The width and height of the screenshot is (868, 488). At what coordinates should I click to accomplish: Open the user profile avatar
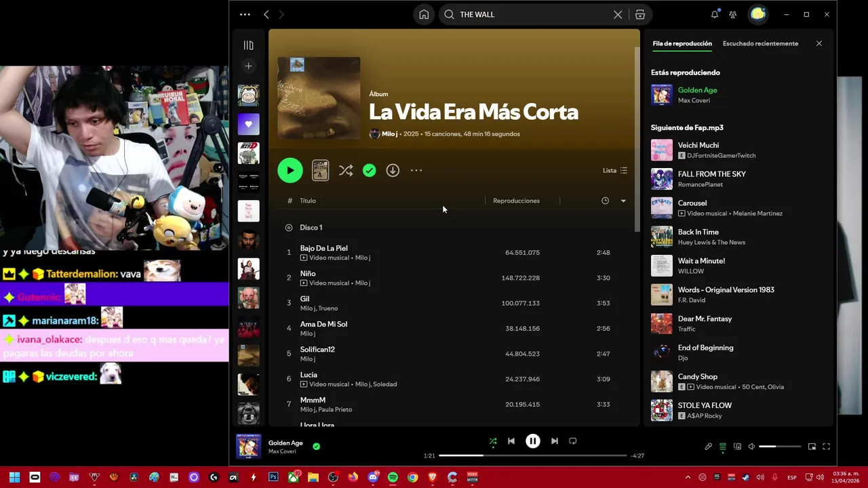coord(757,14)
